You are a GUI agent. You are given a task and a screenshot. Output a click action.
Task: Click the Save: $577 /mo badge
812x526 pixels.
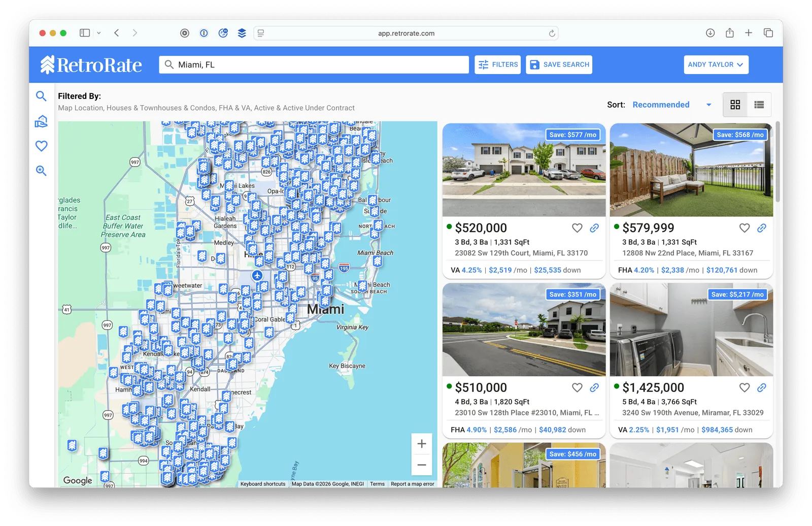pyautogui.click(x=573, y=135)
